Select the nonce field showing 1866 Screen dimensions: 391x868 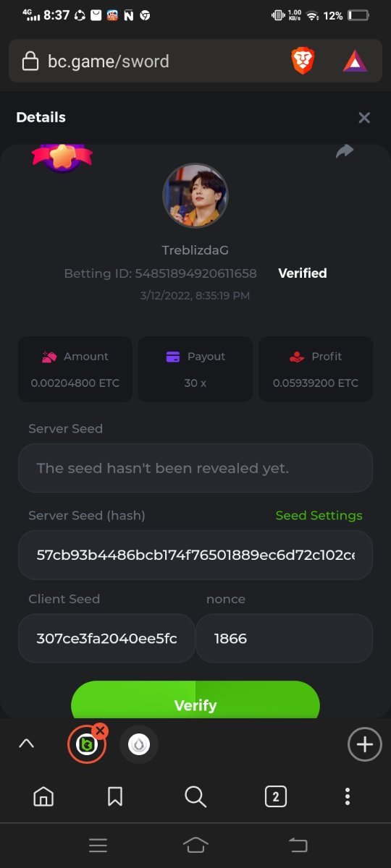click(285, 639)
